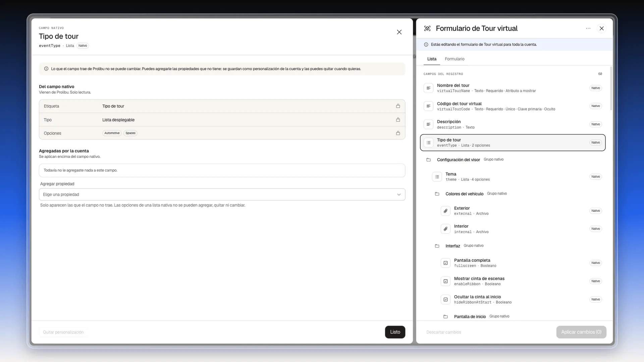Click the field list scrollbar in the right panel
Screen dimensions: 644x362
[x=611, y=88]
